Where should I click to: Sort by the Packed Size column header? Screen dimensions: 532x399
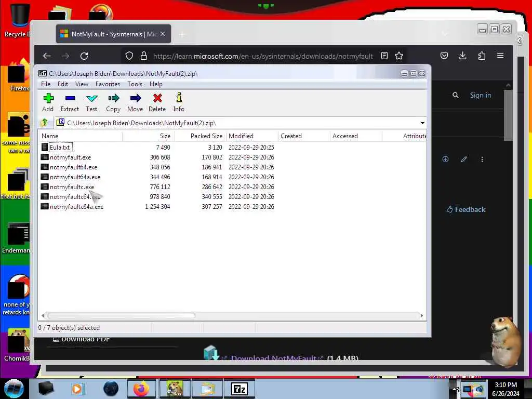pos(200,136)
